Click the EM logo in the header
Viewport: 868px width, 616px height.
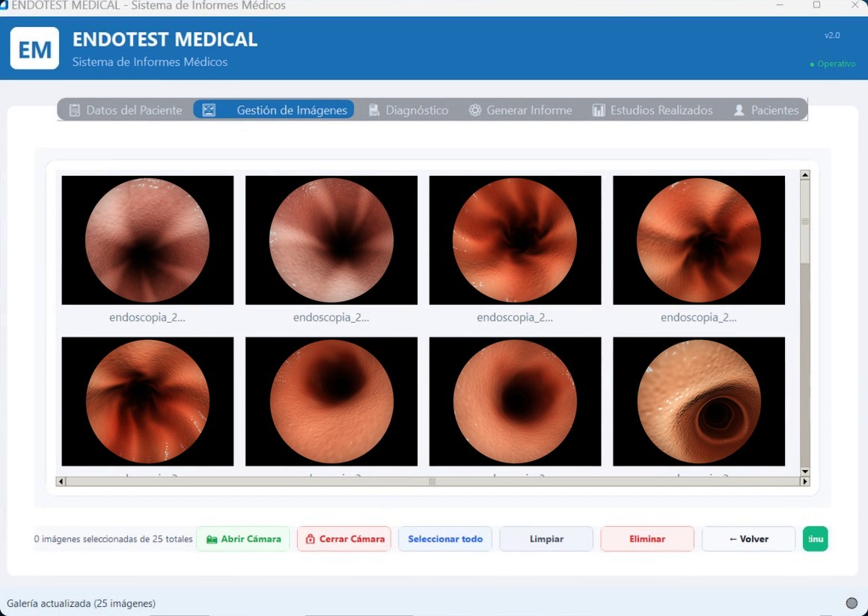34,48
